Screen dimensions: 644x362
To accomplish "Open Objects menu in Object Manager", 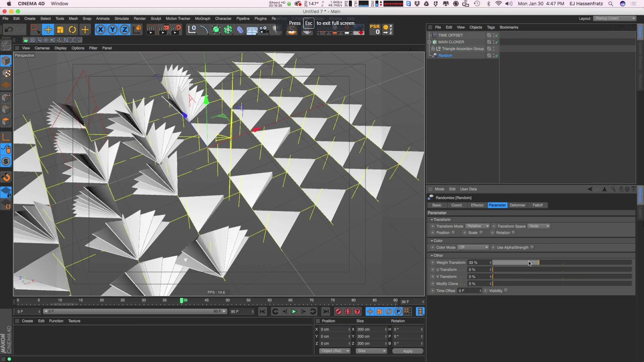I will 475,27.
